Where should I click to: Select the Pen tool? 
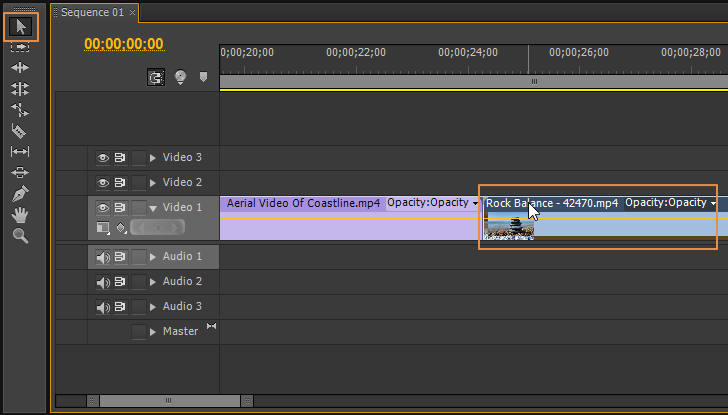coord(20,194)
